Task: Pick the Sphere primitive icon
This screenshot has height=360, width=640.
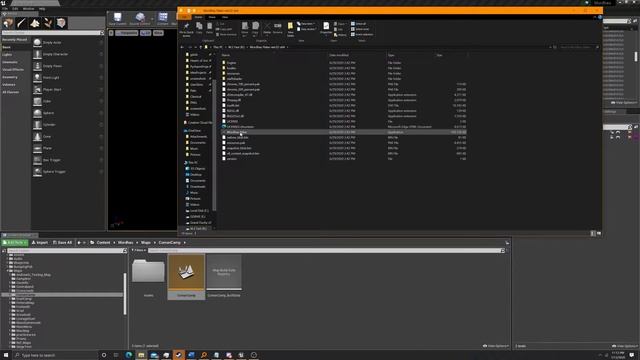Action: tap(37, 113)
